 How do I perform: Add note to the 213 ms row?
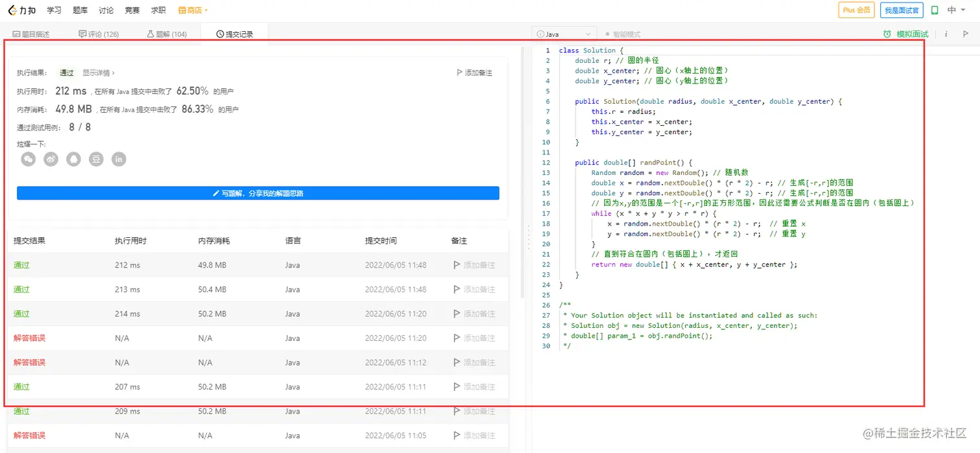coord(474,290)
